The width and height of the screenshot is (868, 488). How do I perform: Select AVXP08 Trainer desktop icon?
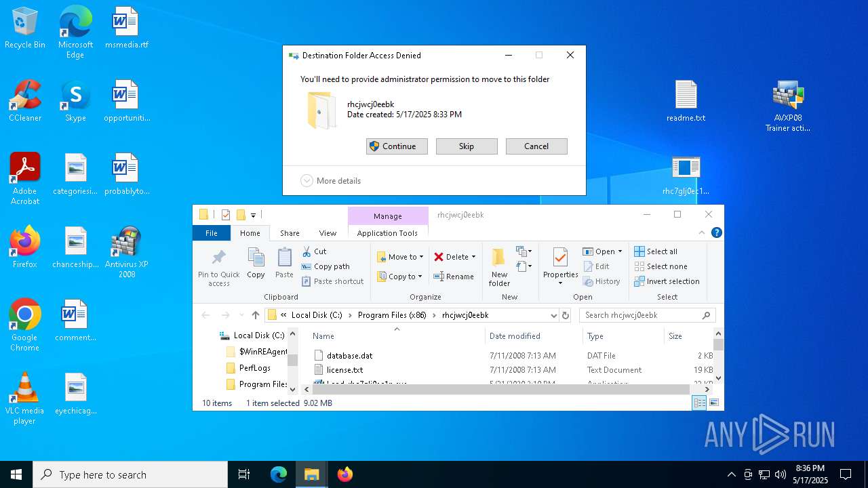(x=788, y=106)
